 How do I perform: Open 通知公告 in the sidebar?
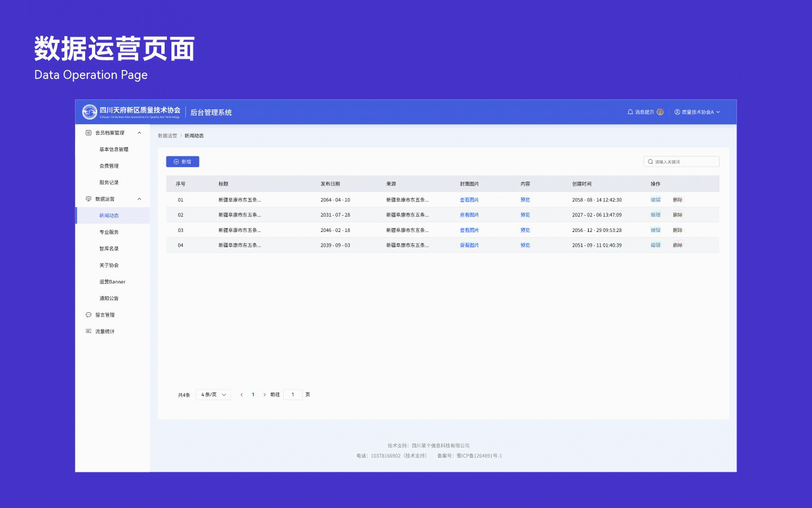(x=109, y=298)
